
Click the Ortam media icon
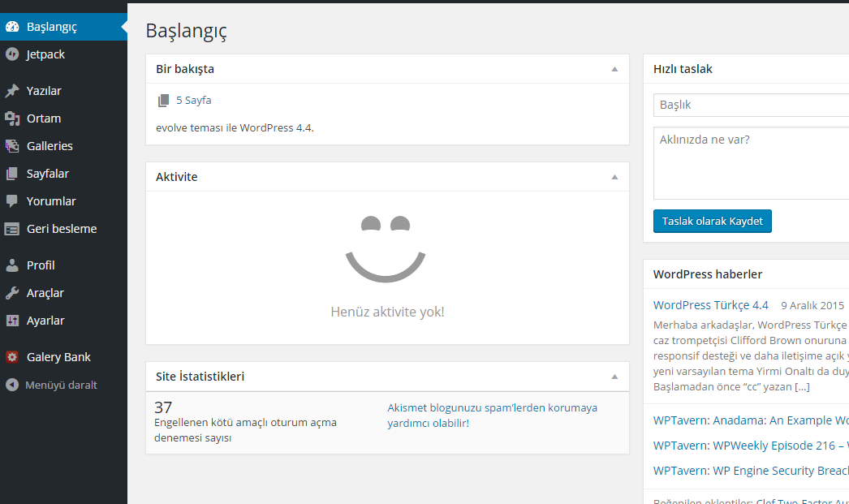[x=12, y=118]
